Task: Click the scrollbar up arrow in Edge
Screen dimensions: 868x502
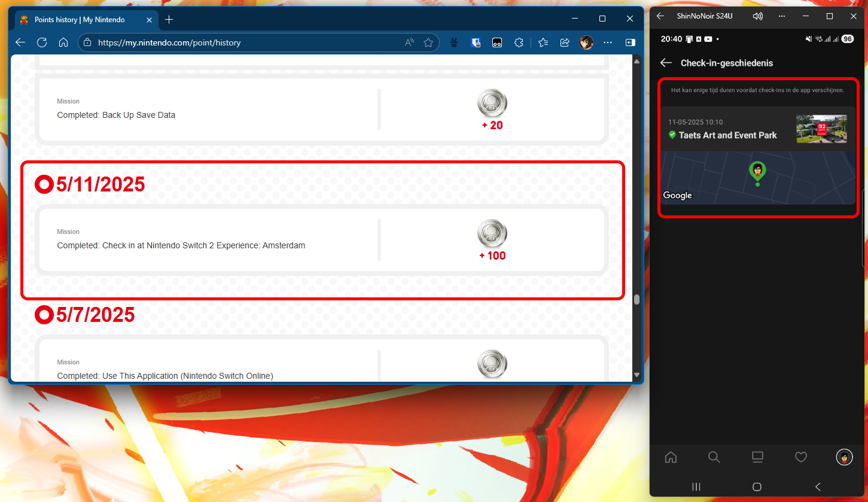Action: pyautogui.click(x=636, y=61)
